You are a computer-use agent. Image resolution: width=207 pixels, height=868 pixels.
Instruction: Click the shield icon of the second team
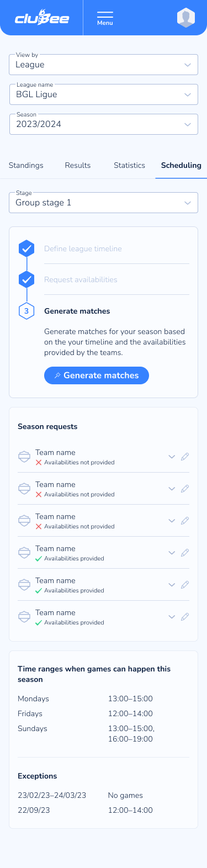(24, 489)
